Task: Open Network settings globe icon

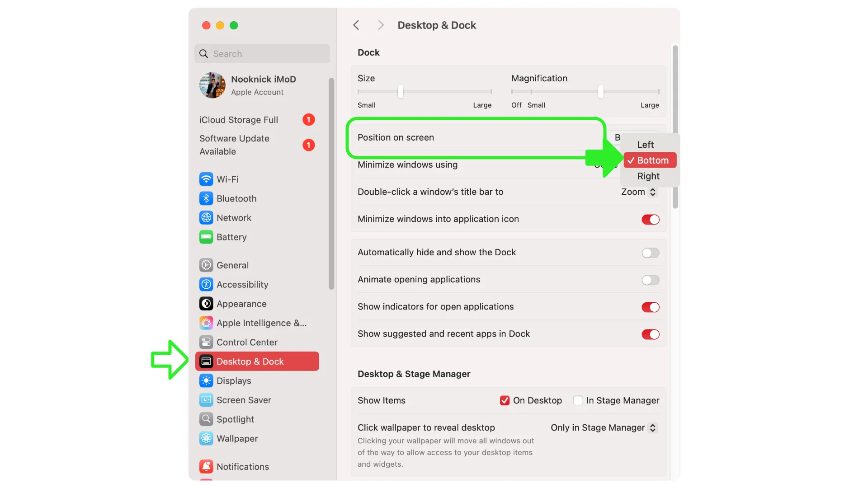Action: pos(206,218)
